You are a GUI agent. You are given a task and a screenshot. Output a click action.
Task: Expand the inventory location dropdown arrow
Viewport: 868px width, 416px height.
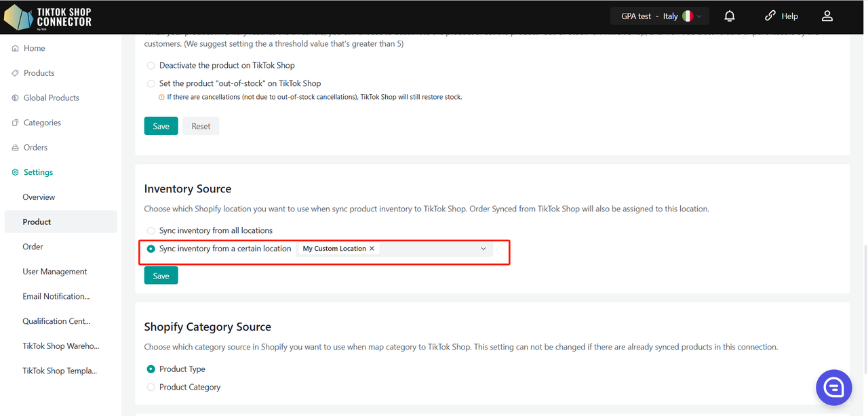[x=484, y=249]
